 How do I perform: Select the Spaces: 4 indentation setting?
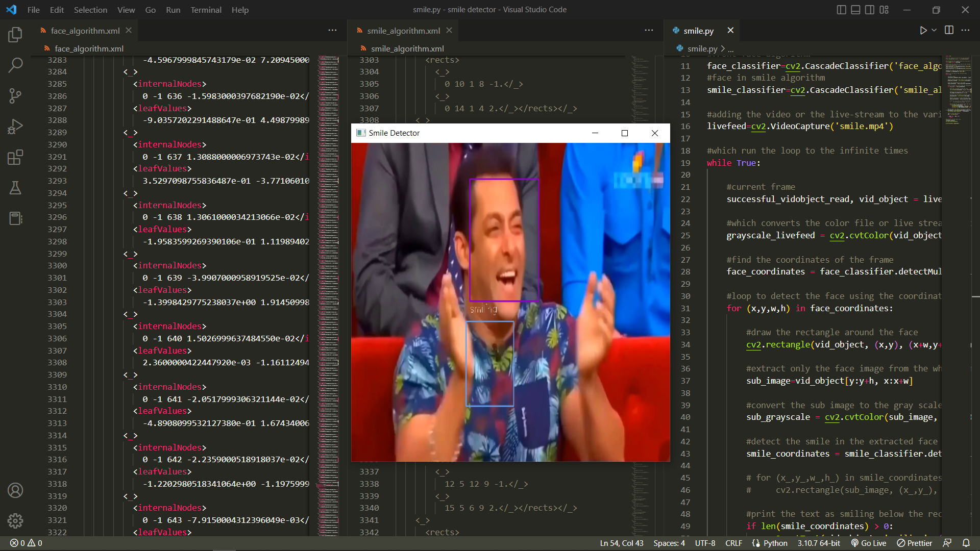click(x=669, y=543)
